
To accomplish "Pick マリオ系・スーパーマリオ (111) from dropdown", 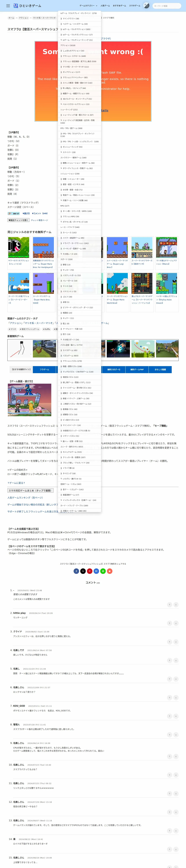I will 79,67.
